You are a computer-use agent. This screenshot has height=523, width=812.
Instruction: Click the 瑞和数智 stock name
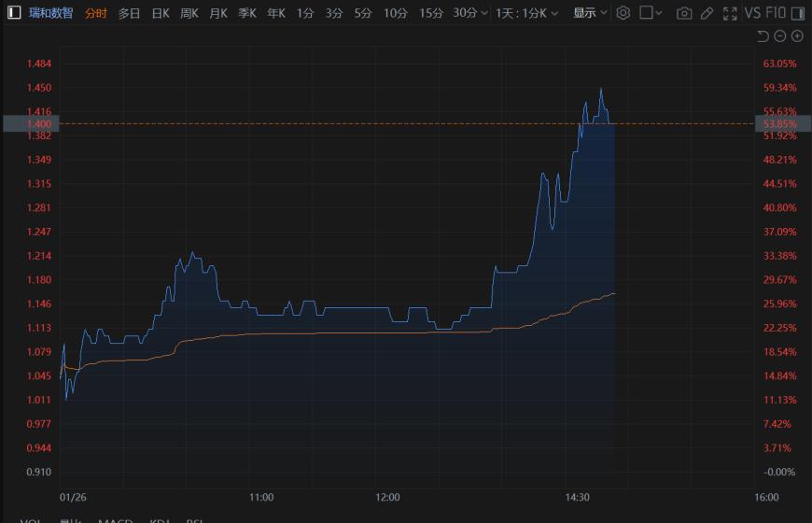pyautogui.click(x=50, y=13)
